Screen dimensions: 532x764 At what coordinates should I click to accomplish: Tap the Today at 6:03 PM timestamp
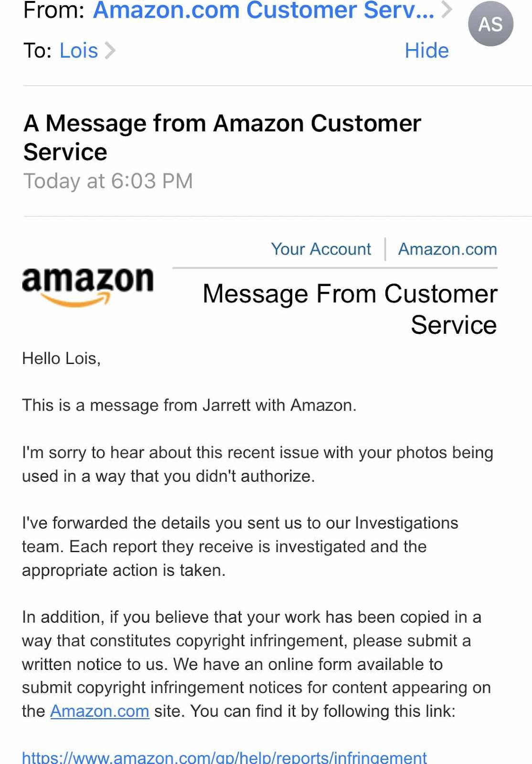click(108, 181)
